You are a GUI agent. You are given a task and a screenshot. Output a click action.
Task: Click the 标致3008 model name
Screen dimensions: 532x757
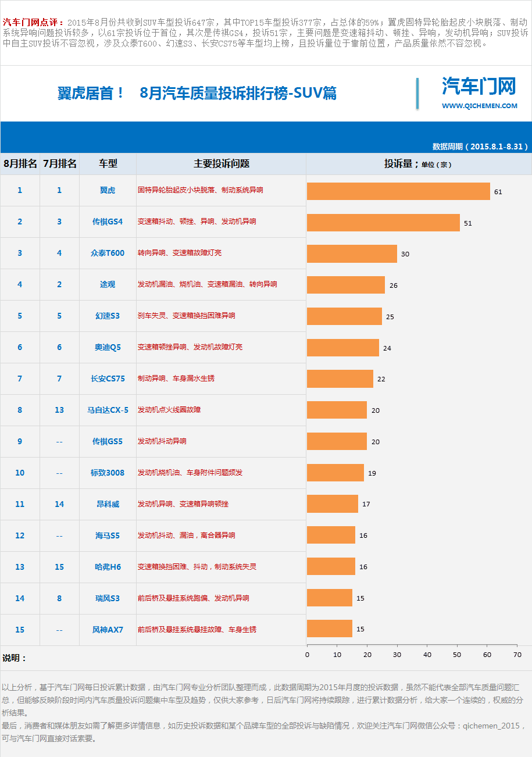tap(108, 473)
